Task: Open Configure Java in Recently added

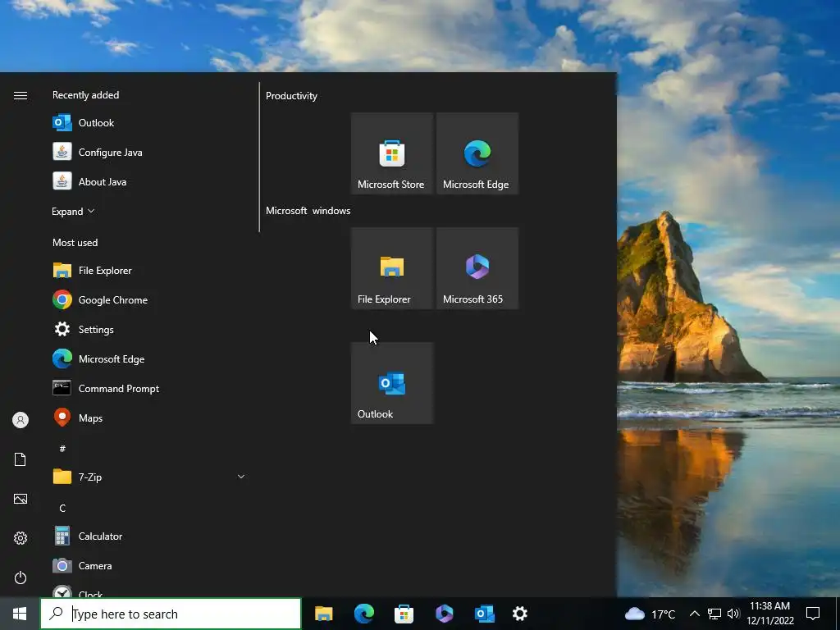Action: (148, 152)
